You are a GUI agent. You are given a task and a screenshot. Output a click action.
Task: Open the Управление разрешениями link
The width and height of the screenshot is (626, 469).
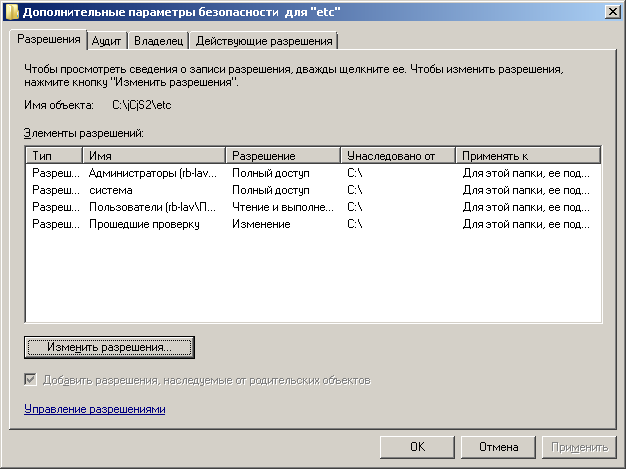94,410
